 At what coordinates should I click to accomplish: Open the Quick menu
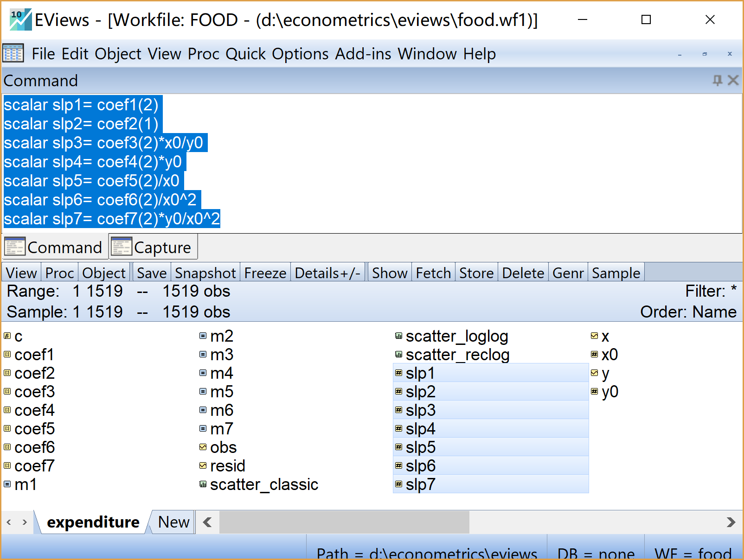click(245, 54)
